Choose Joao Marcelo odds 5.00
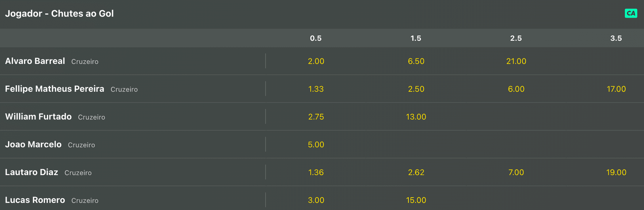644x210 pixels. 316,145
